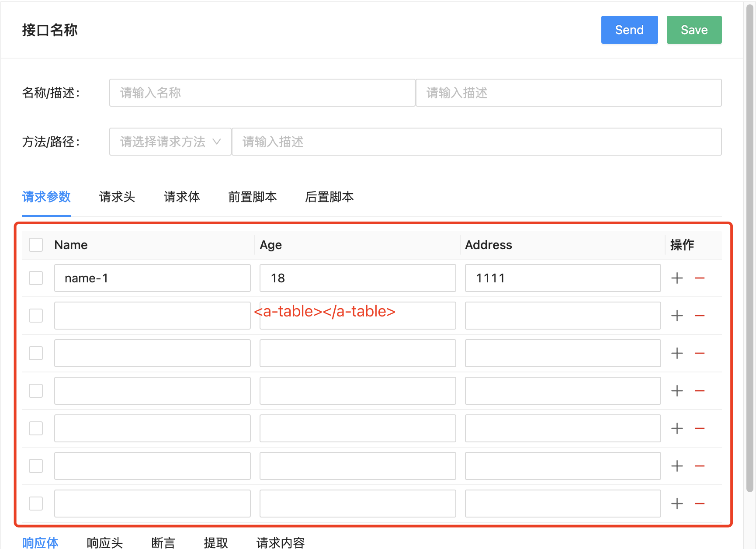
Task: Click the plus icon in the last table row
Action: click(677, 504)
